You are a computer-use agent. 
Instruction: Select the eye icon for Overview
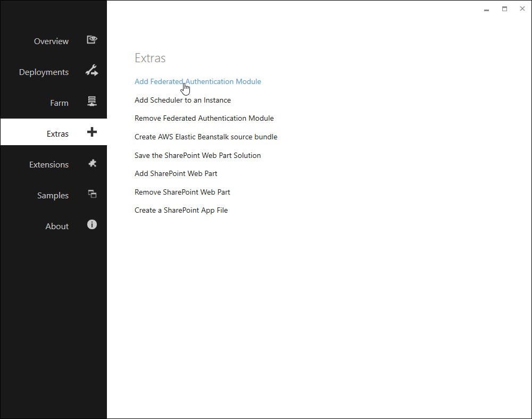tap(92, 39)
